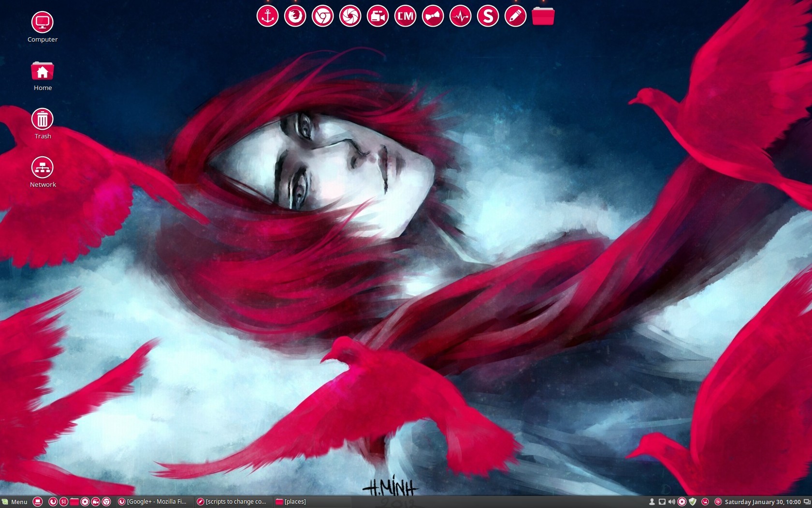Click the show desktop icon beside Menu

tap(38, 502)
